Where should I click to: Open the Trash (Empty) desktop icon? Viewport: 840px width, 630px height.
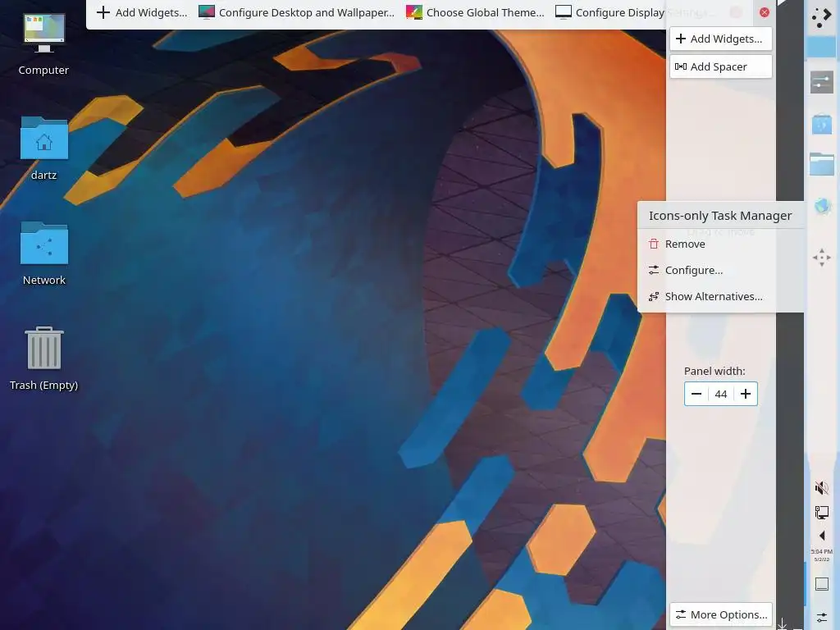tap(44, 359)
